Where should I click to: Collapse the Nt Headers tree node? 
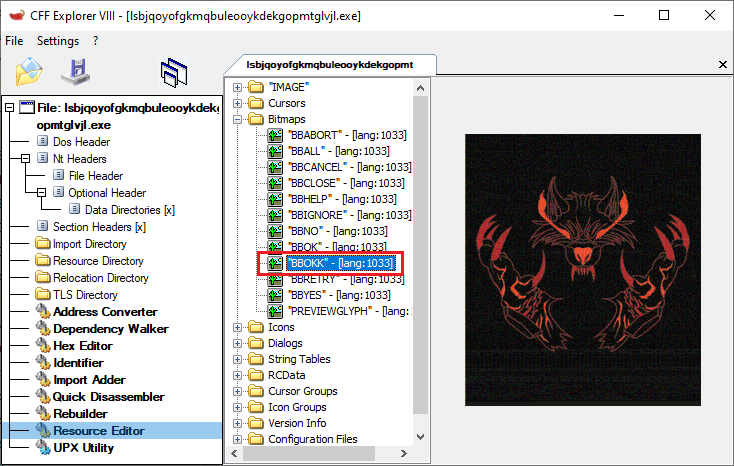tap(25, 159)
